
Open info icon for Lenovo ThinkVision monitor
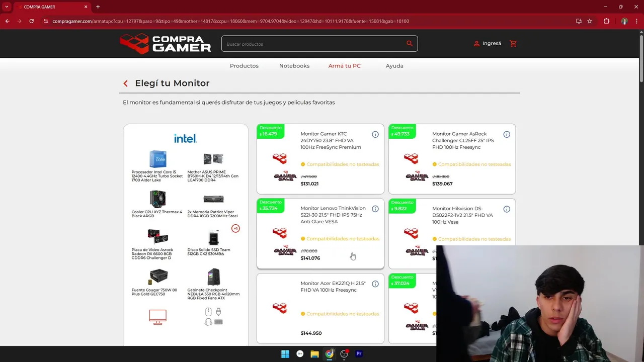pos(375,209)
